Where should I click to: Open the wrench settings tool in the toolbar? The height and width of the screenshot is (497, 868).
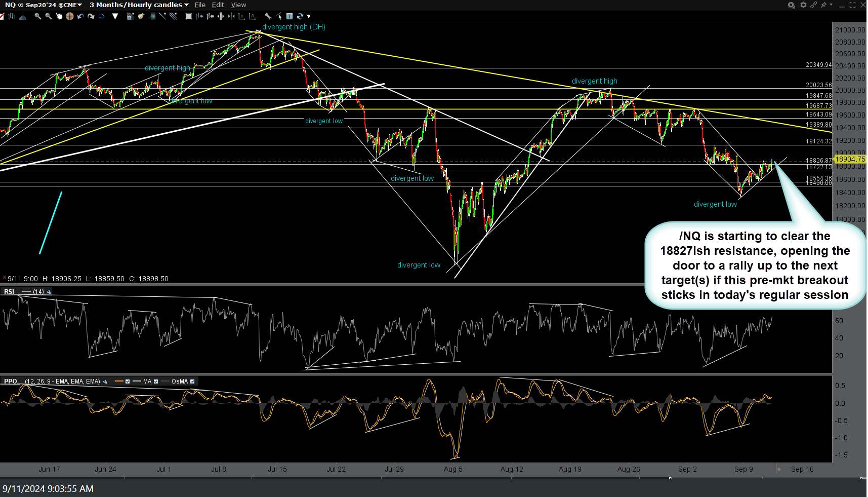click(268, 16)
